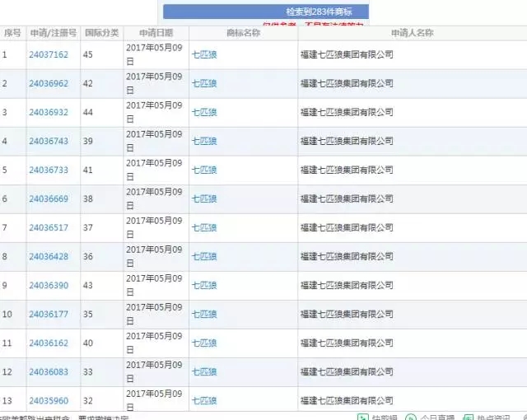Click the 检索到283件商标 results banner
Screen dimensions: 527x420
pos(265,12)
